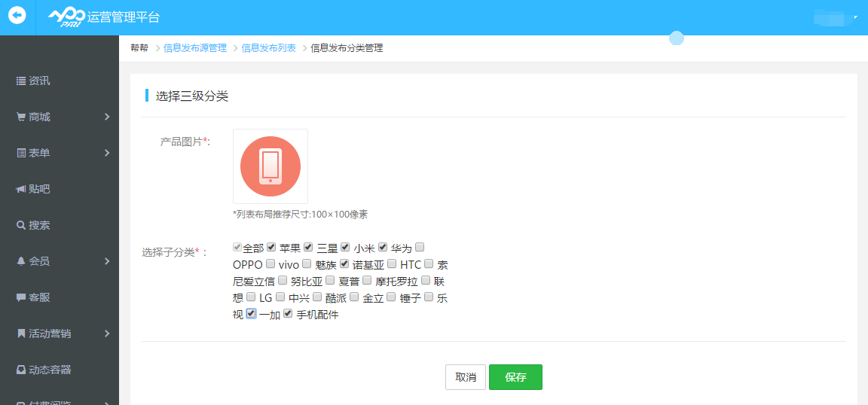Click the 商城 shopping cart icon

(21, 117)
